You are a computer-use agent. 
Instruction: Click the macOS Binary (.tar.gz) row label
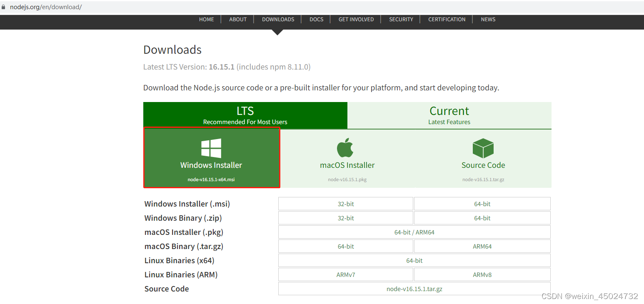[x=184, y=247]
